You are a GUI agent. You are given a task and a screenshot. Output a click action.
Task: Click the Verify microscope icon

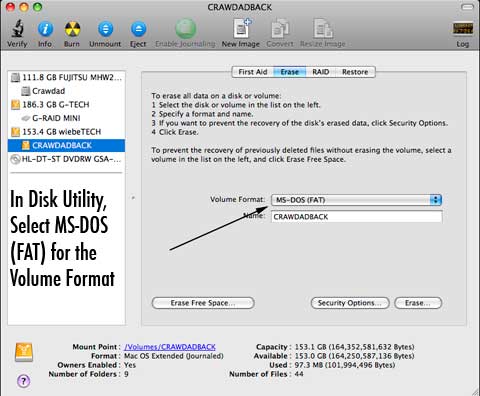point(17,28)
